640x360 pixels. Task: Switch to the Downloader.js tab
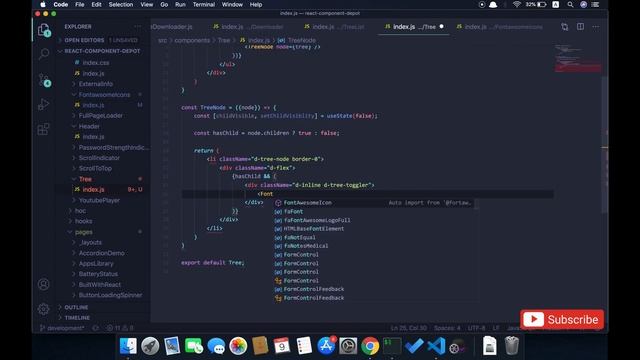point(173,27)
